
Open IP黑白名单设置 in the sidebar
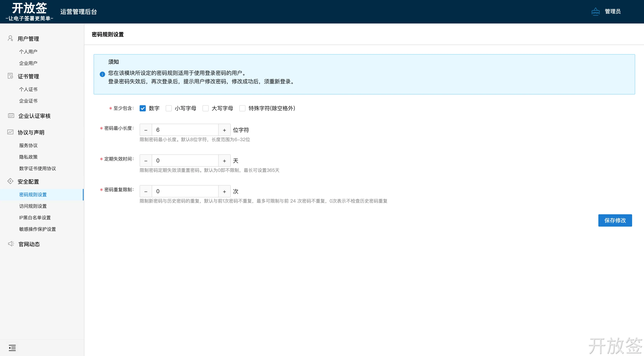click(x=35, y=218)
